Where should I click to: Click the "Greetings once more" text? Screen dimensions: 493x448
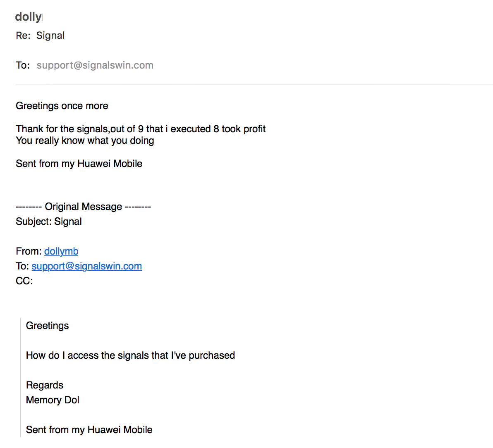click(62, 106)
